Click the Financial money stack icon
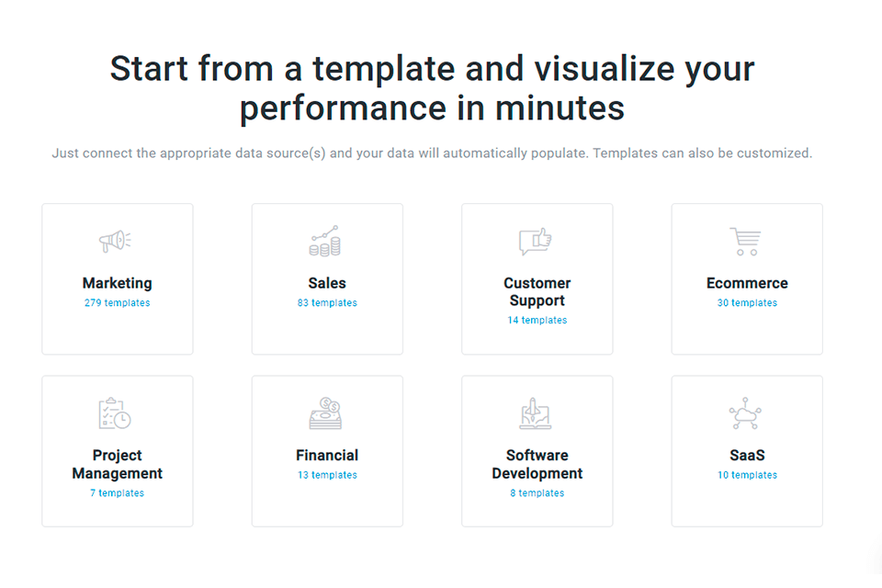The height and width of the screenshot is (588, 882). (325, 413)
